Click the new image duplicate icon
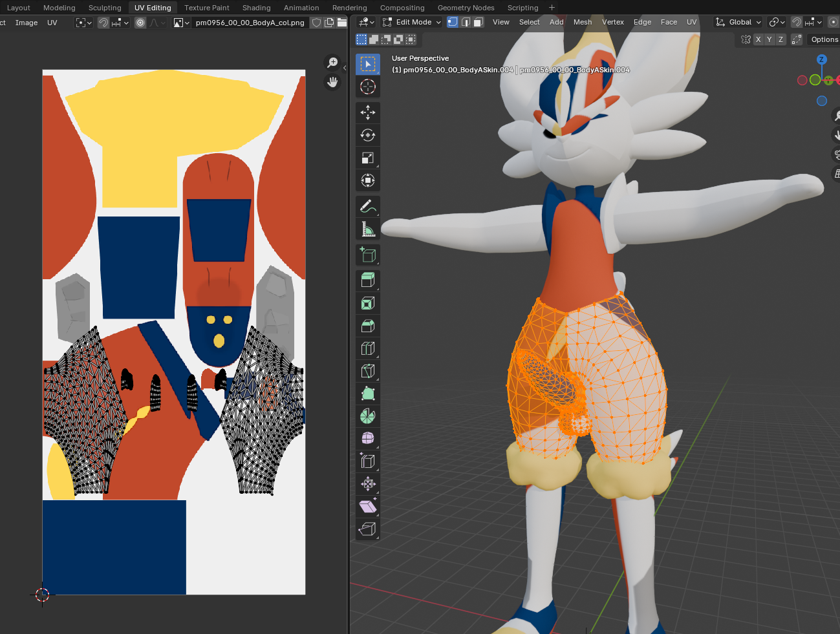Image resolution: width=840 pixels, height=634 pixels. [329, 23]
